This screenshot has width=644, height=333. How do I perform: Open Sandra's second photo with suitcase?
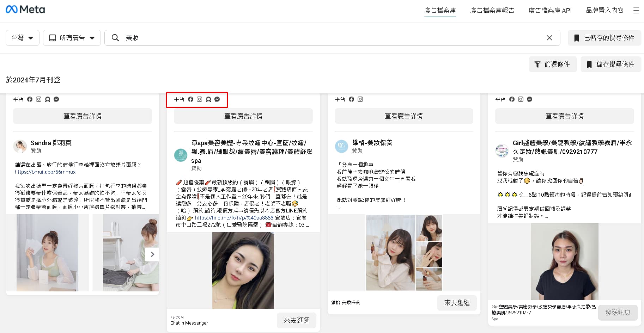(131, 253)
